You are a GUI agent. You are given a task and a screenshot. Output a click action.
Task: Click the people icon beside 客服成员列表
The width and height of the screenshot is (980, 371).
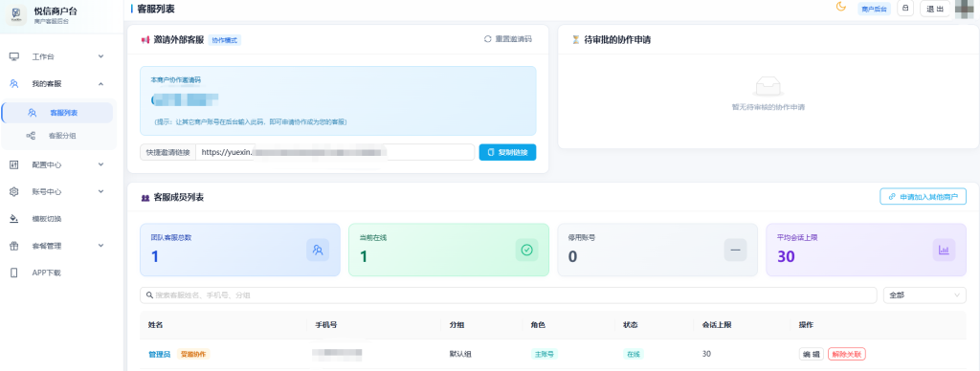pos(145,198)
